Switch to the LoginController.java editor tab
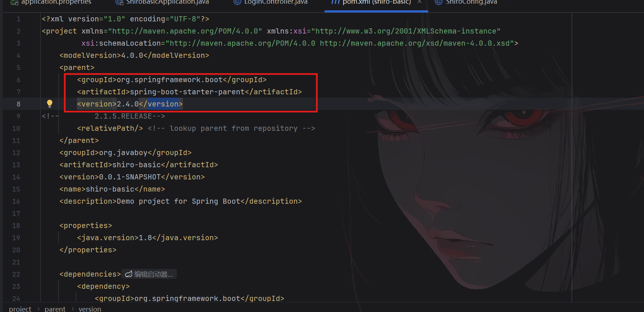 [x=276, y=2]
